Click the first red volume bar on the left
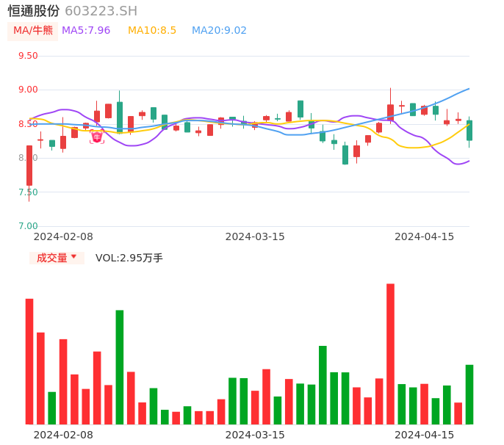 pos(29,361)
